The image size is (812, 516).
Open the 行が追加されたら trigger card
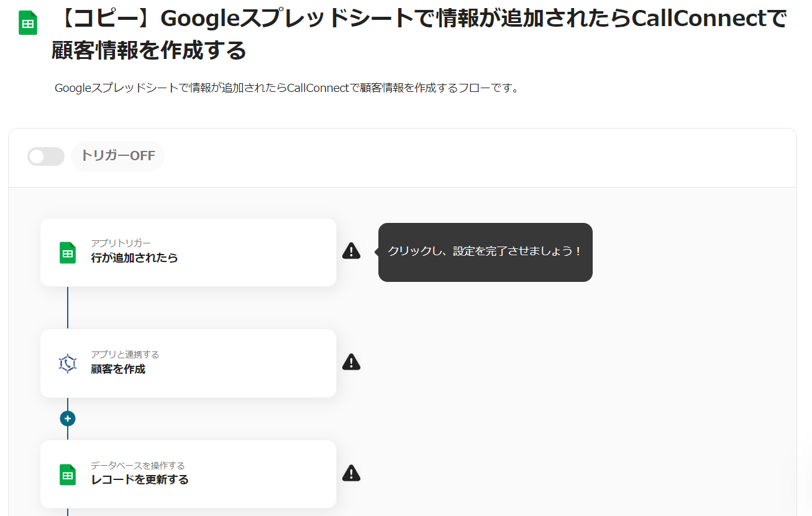tap(188, 252)
